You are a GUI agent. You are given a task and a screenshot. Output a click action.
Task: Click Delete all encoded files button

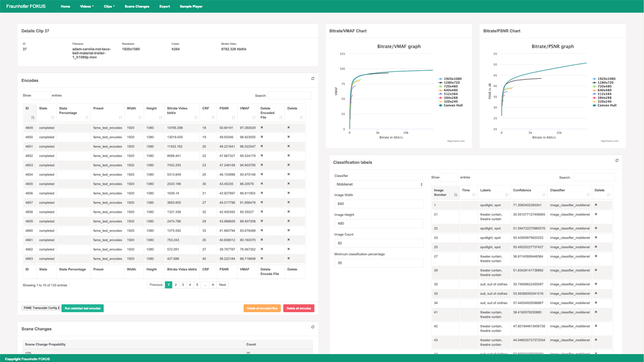tap(262, 308)
